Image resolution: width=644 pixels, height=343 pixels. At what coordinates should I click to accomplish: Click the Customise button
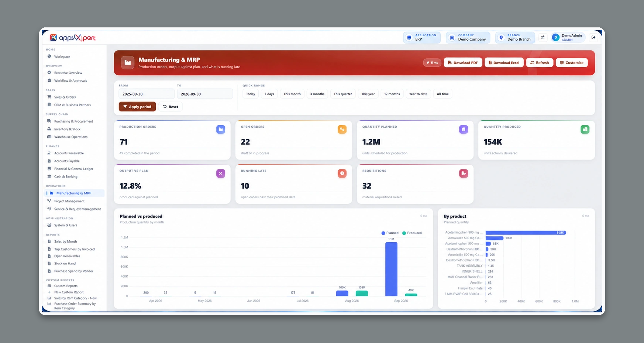pyautogui.click(x=572, y=63)
